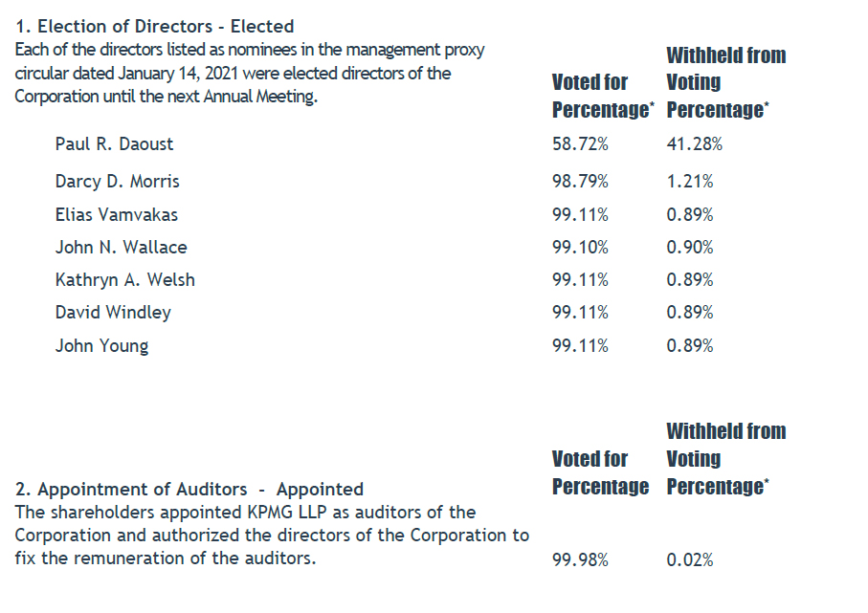Click the first 'Voted for Percentage*' column header
Image resolution: width=868 pixels, height=613 pixels.
(x=603, y=96)
